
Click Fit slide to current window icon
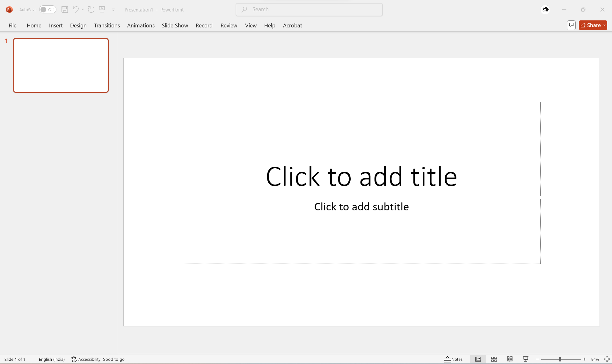pos(607,359)
